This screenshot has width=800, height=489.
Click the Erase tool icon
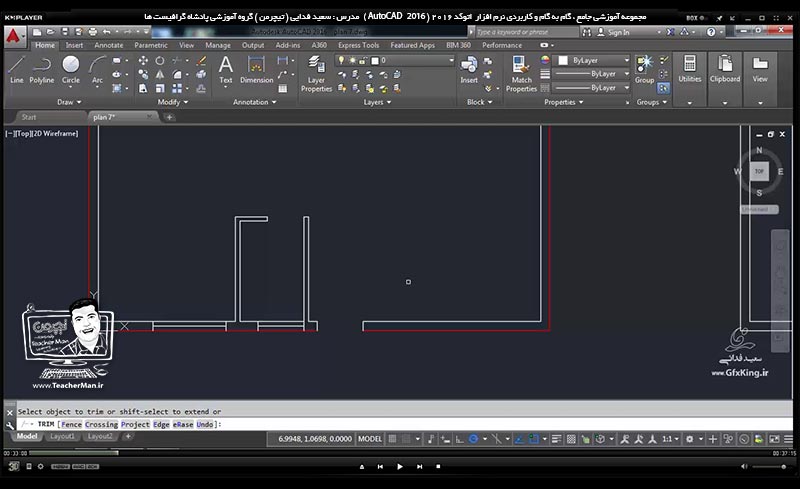tap(202, 61)
